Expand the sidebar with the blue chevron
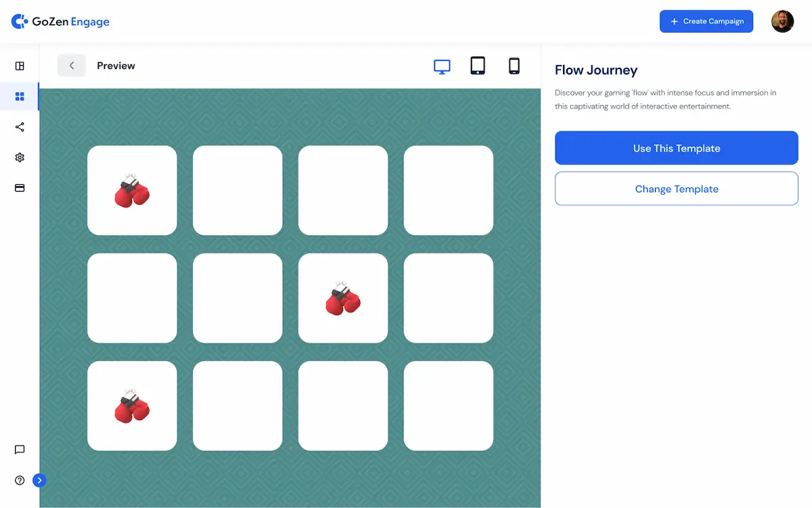 (x=39, y=480)
